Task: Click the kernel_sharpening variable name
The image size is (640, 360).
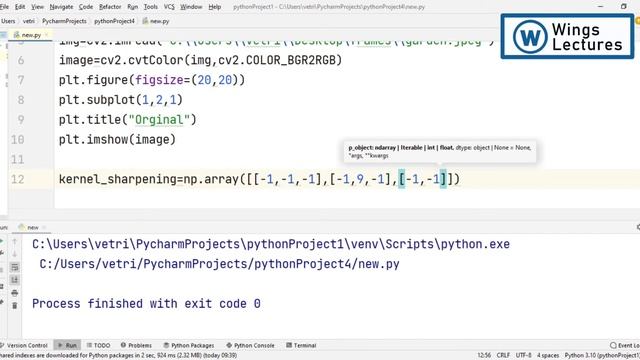Action: click(118, 179)
